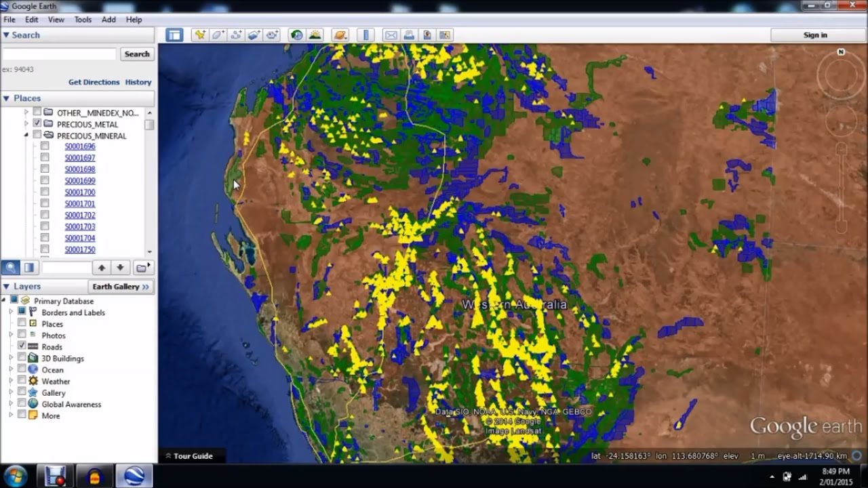This screenshot has width=868, height=488.
Task: Expand the Global Awareness layer node
Action: coord(11,404)
